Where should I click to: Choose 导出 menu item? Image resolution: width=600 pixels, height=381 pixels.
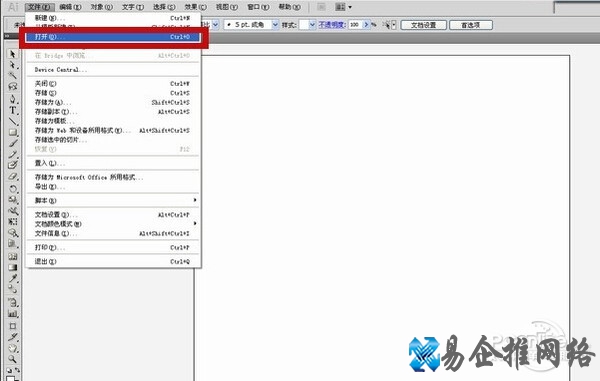pyautogui.click(x=113, y=187)
